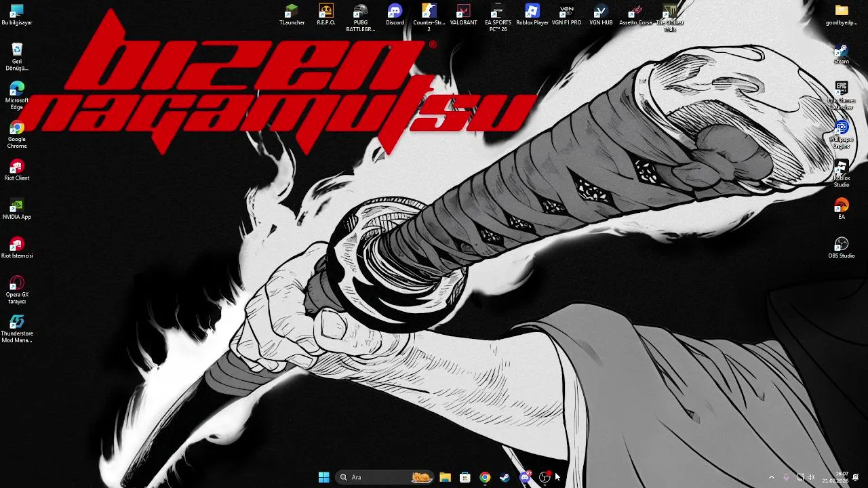This screenshot has height=488, width=868.
Task: Select the Counter-Strike 2 shortcut
Action: click(429, 18)
